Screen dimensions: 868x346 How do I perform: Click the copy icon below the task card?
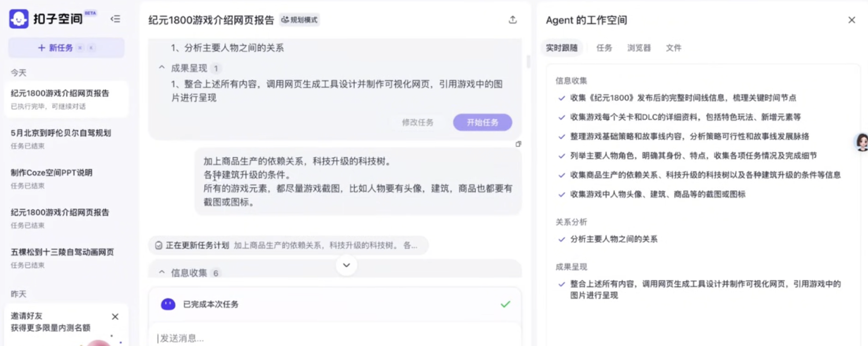point(518,144)
